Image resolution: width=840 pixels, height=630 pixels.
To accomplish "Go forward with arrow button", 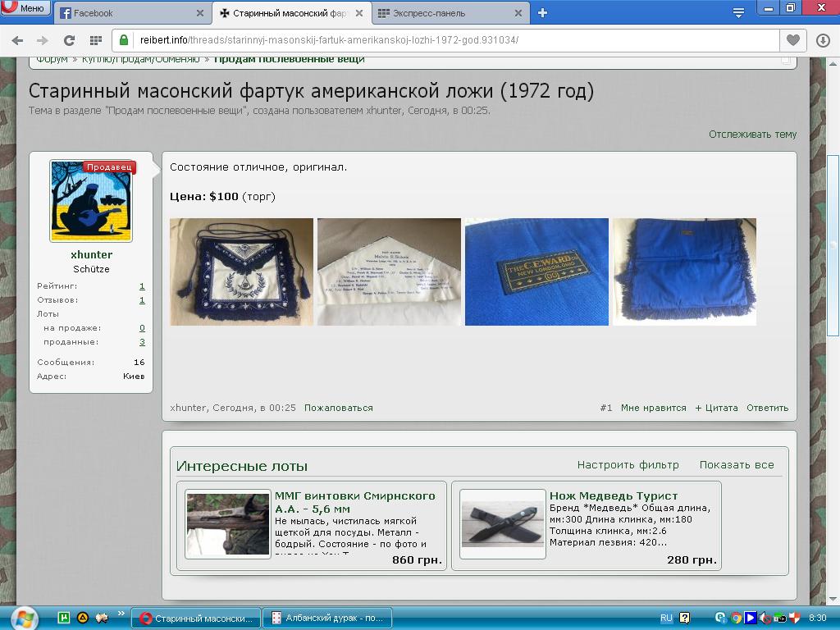I will tap(43, 40).
